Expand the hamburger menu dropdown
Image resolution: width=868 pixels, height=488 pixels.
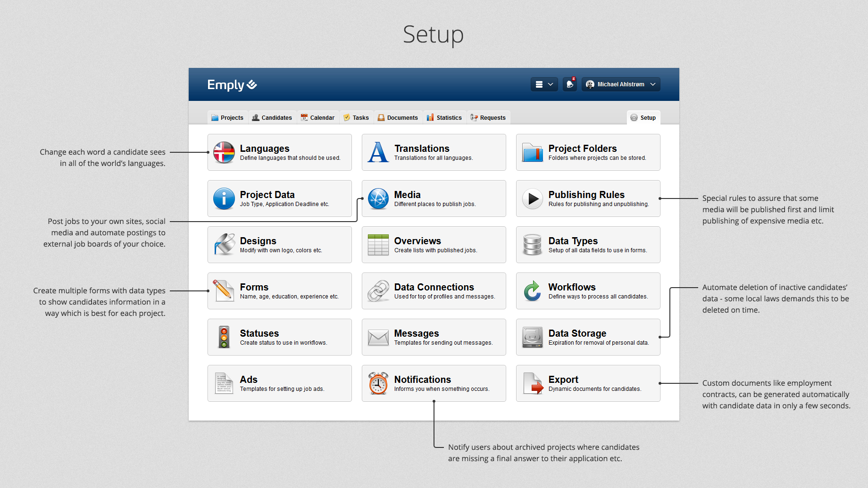pos(544,84)
